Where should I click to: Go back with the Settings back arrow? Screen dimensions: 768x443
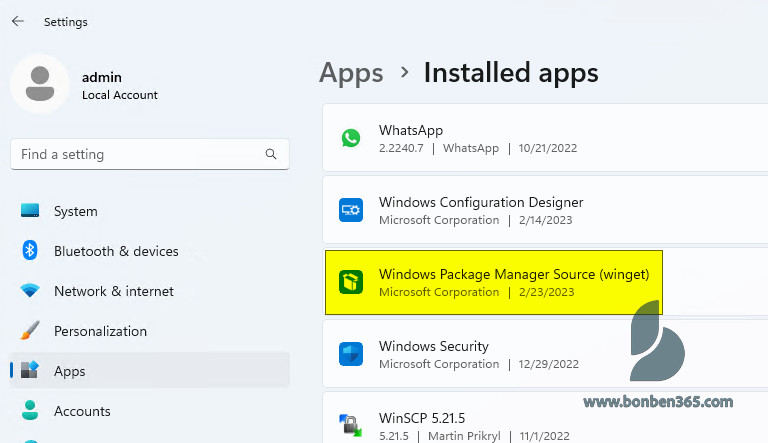[18, 21]
